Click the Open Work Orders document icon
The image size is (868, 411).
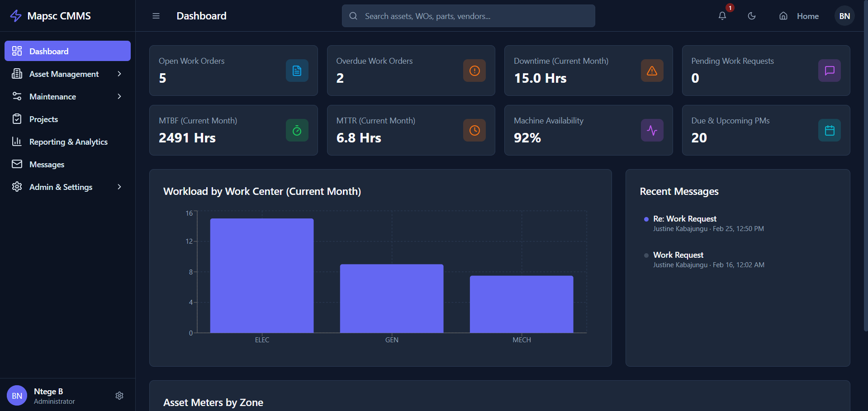tap(297, 71)
